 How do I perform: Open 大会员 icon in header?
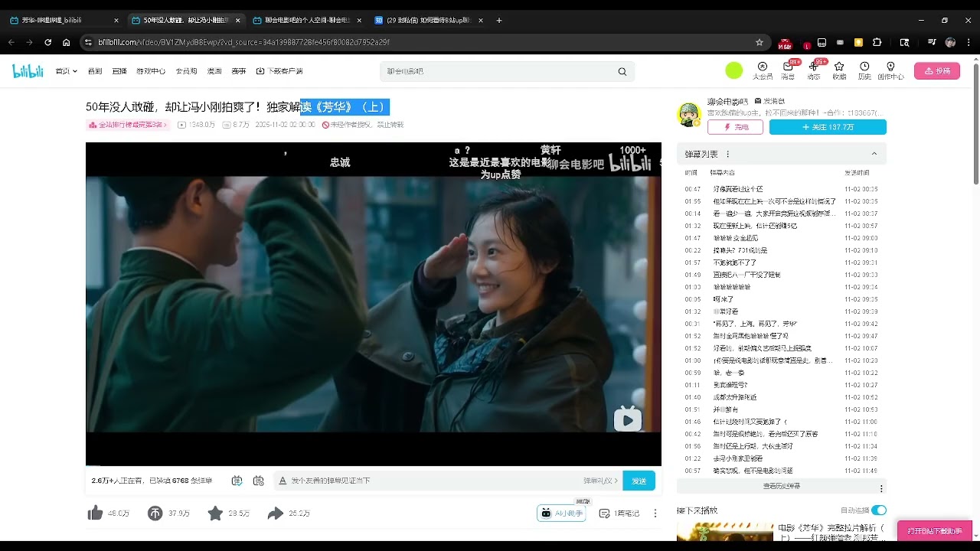763,70
